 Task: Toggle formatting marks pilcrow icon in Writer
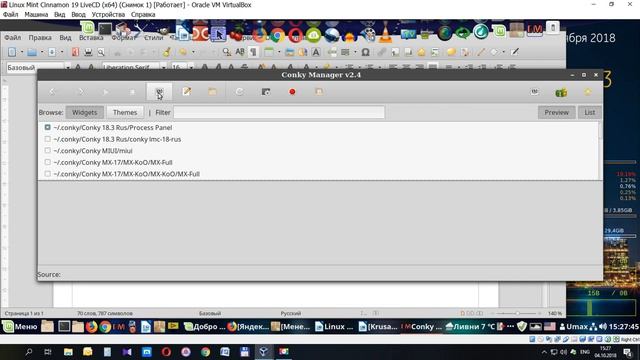coord(253,52)
